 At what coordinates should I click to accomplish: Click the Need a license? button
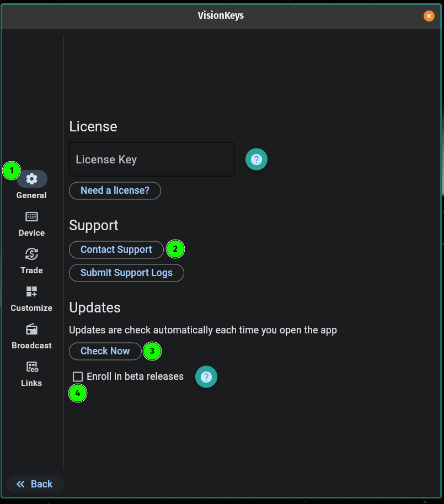(115, 190)
